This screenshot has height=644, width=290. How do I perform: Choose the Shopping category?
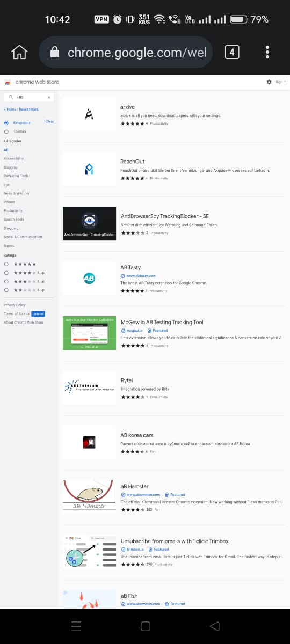coord(11,228)
